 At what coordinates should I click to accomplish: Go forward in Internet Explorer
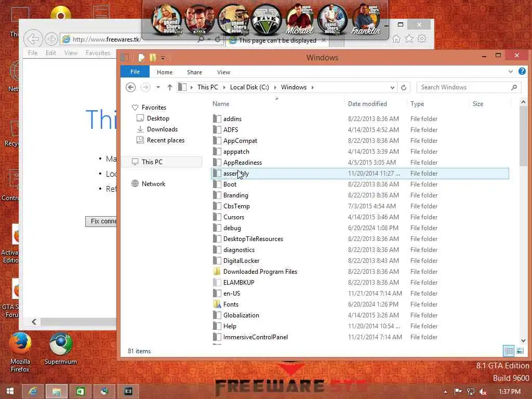pos(51,39)
